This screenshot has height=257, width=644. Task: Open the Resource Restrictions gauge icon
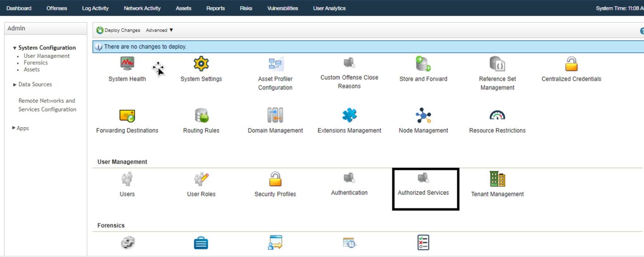[497, 115]
